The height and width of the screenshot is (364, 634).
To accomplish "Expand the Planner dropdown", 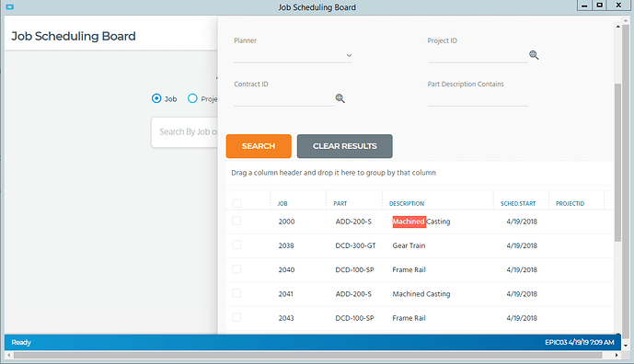I will tap(349, 55).
